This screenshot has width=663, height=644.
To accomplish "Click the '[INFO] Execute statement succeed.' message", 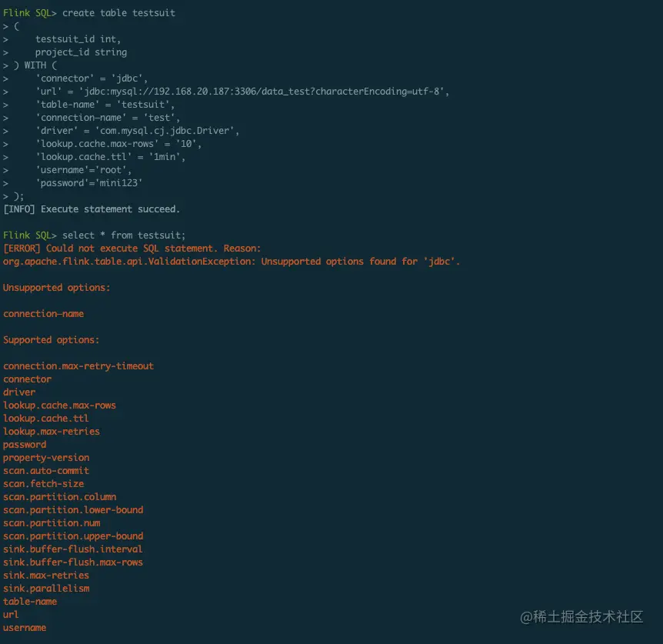I will tap(92, 209).
